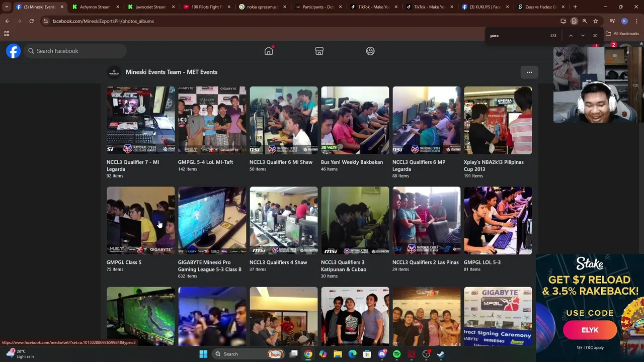Image resolution: width=644 pixels, height=362 pixels.
Task: Click the find-in-page text field 'para'
Action: pos(516,36)
